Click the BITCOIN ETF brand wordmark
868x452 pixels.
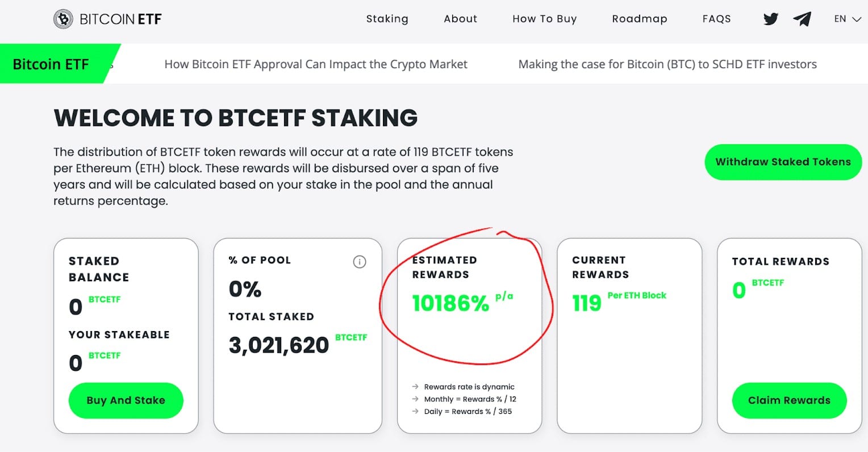coord(120,19)
